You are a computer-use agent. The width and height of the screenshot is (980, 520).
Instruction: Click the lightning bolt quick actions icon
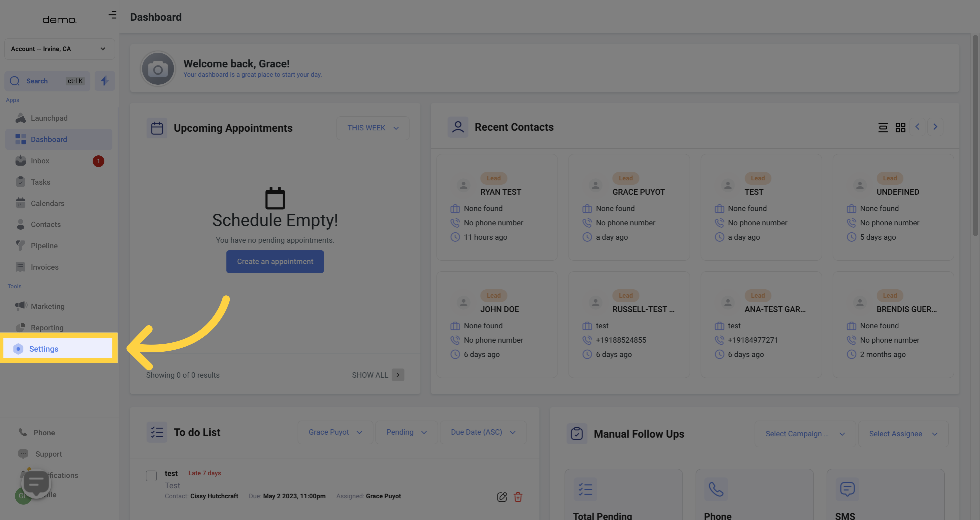pos(105,81)
